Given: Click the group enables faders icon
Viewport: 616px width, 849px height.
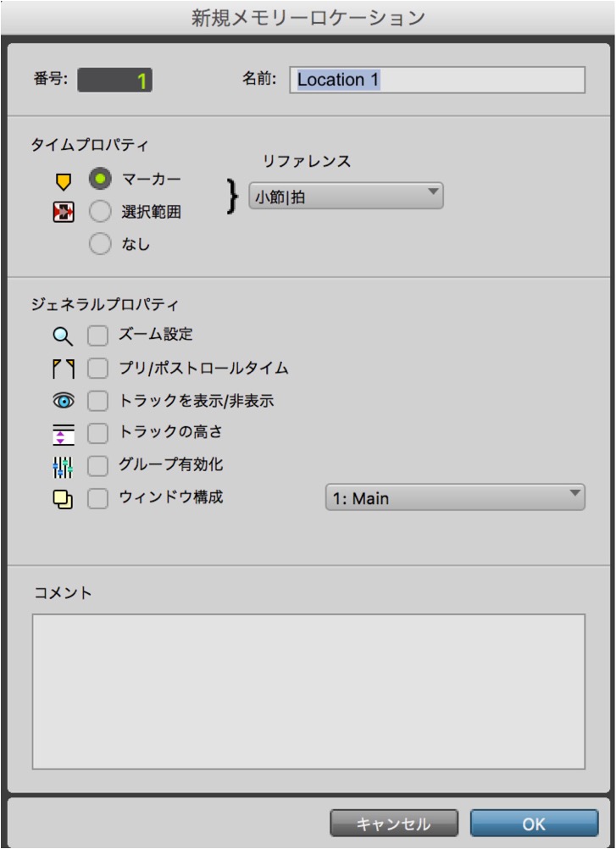Looking at the screenshot, I should point(63,467).
